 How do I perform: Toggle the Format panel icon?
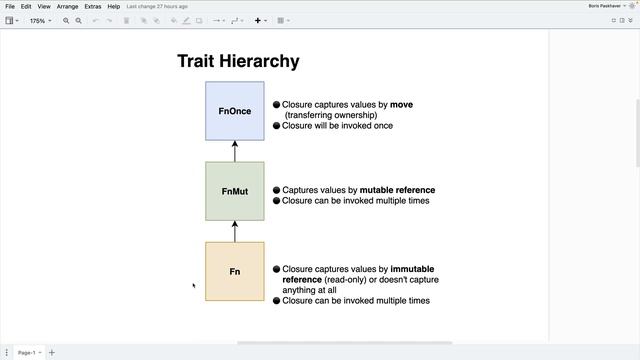click(x=622, y=20)
